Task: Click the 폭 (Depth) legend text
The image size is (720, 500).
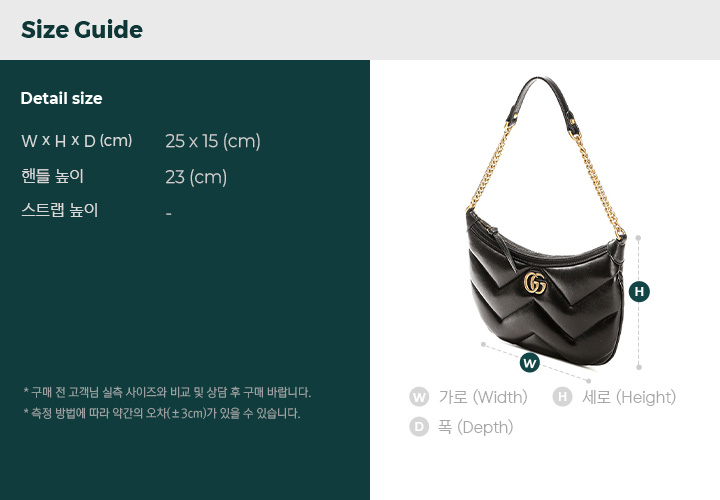Action: [475, 427]
